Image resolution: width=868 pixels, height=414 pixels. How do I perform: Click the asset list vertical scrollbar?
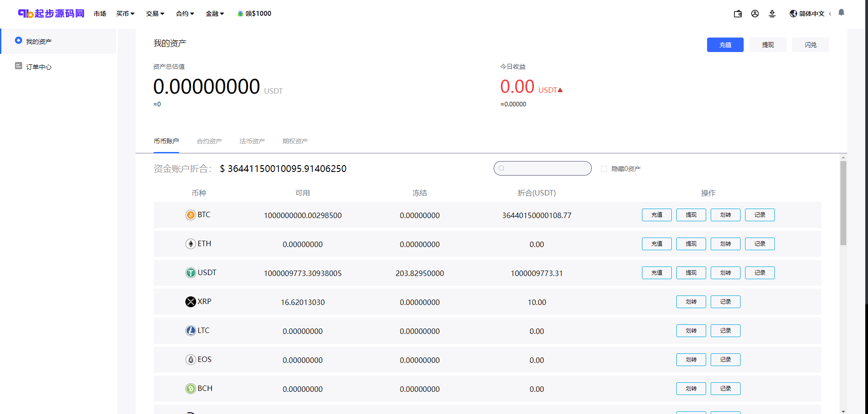(x=843, y=203)
